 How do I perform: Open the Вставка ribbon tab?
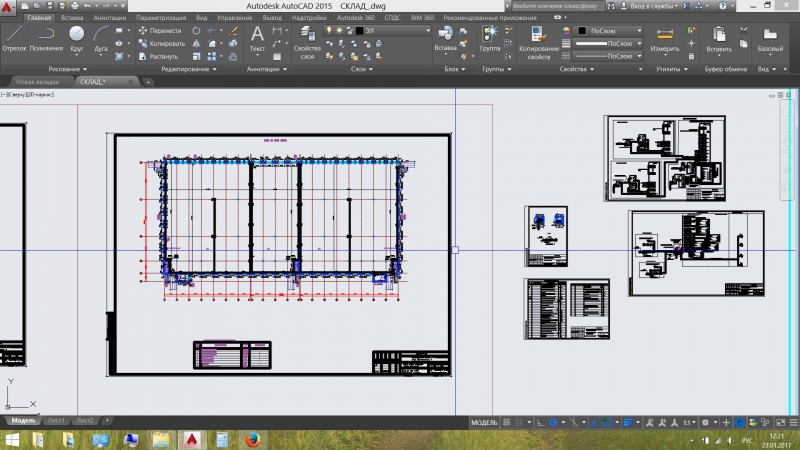pos(72,18)
